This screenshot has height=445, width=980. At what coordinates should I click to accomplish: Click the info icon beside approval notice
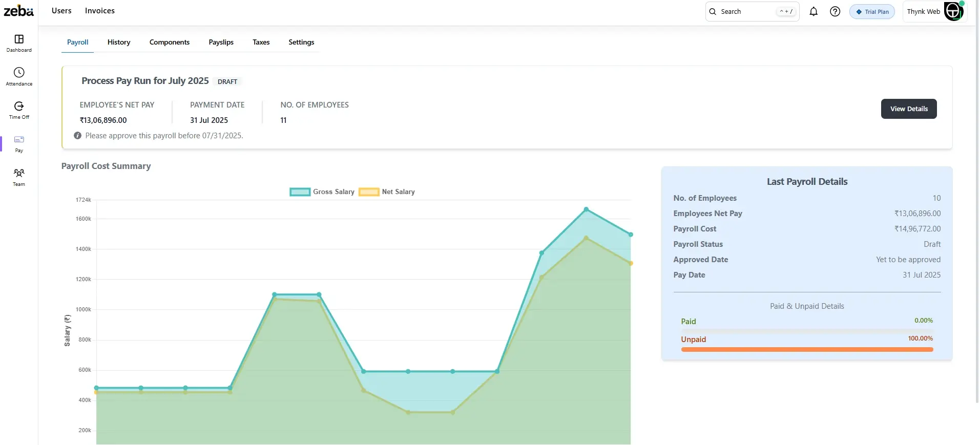click(77, 136)
